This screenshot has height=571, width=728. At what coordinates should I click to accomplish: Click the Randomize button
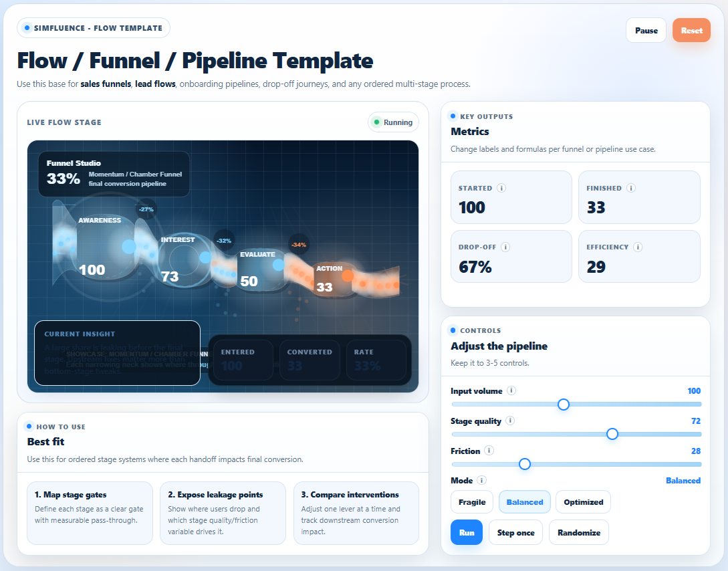(578, 532)
